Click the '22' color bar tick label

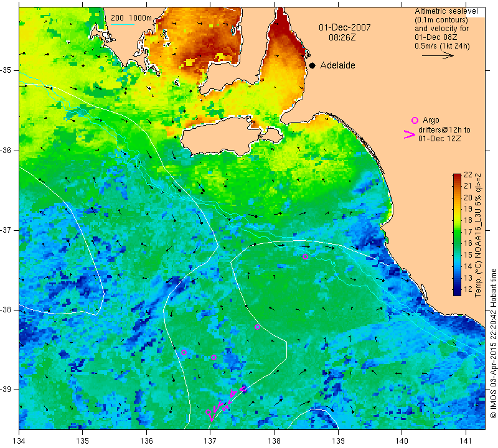tap(468, 174)
